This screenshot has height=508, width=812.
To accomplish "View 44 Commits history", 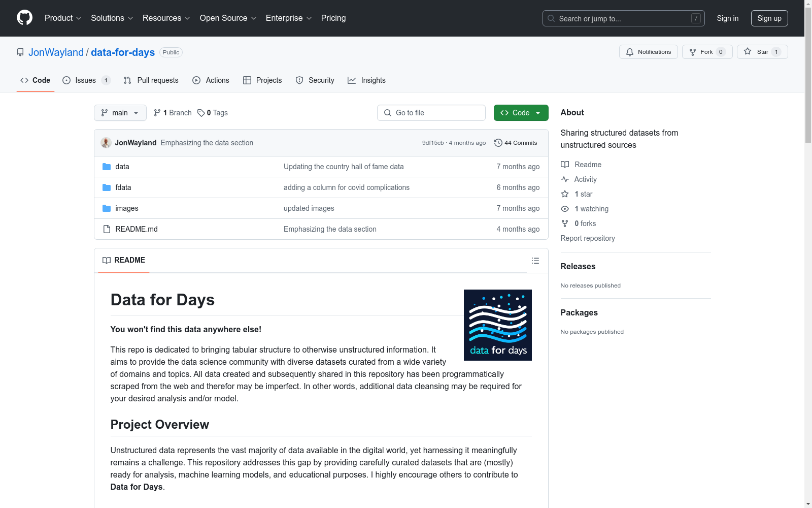I will pos(516,143).
